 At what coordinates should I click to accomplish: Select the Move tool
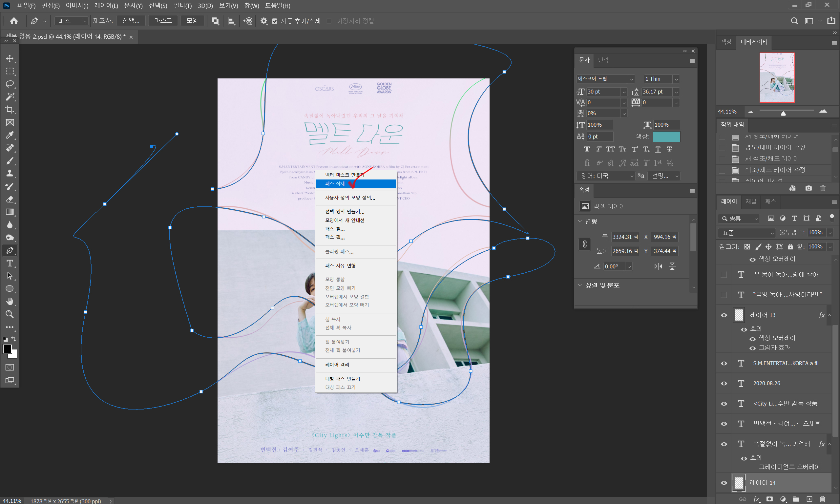pyautogui.click(x=10, y=58)
